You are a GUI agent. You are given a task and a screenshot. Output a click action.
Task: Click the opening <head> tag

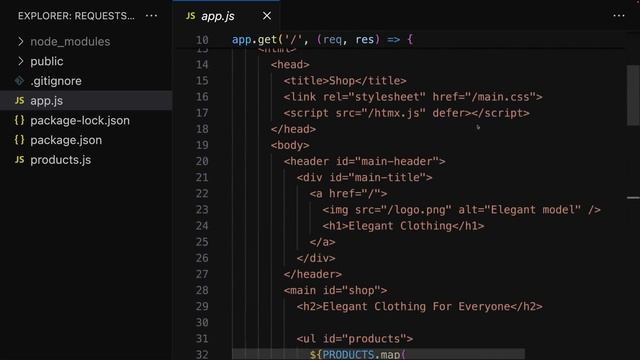coord(290,64)
